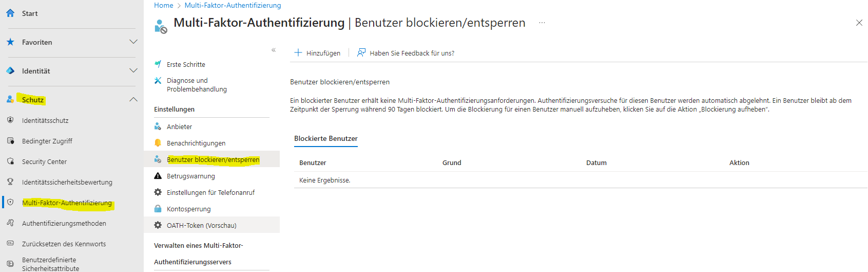The width and height of the screenshot is (868, 272).
Task: Sort by Grund column header
Action: pyautogui.click(x=452, y=162)
